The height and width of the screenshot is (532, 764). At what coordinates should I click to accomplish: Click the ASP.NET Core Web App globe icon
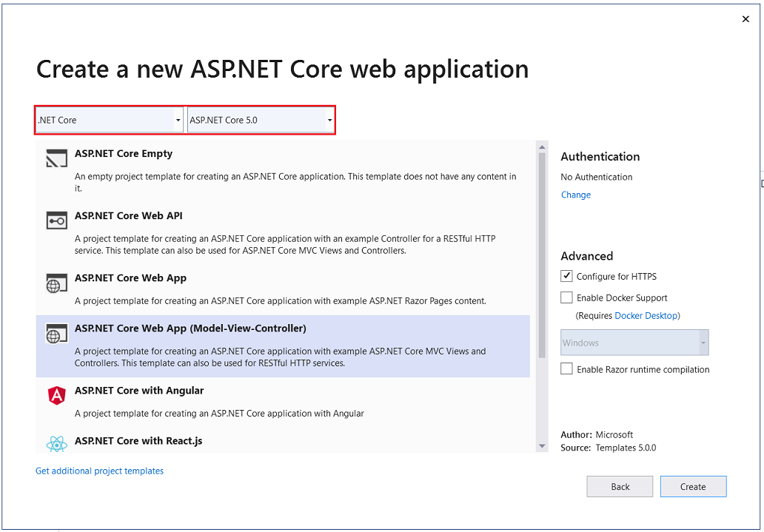click(x=56, y=283)
